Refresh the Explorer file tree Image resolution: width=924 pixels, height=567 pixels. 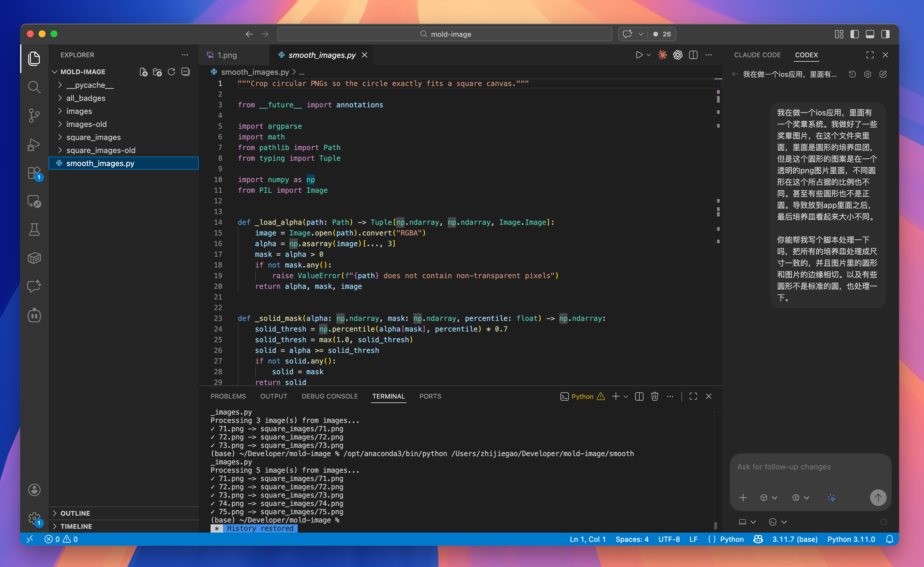171,72
